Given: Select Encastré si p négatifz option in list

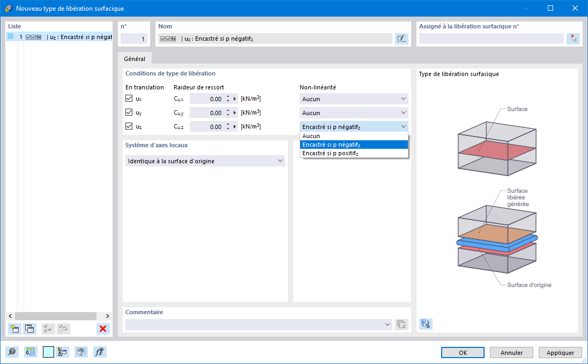Looking at the screenshot, I should 354,145.
